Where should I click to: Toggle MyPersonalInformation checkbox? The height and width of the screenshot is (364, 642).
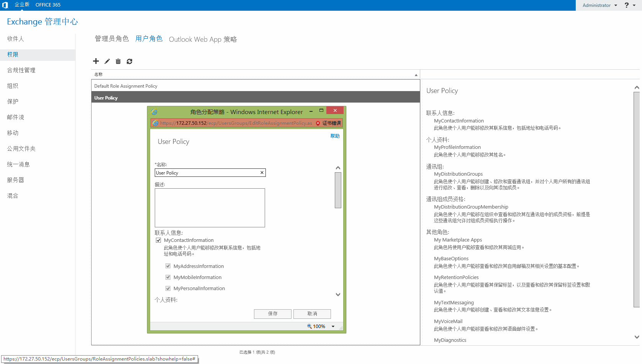click(x=168, y=288)
